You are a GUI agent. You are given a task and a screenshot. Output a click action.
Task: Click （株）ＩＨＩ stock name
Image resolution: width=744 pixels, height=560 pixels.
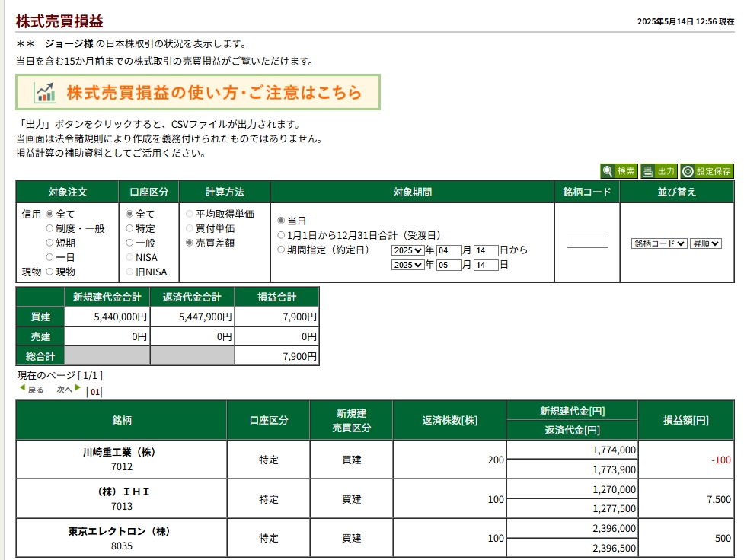[x=123, y=492]
